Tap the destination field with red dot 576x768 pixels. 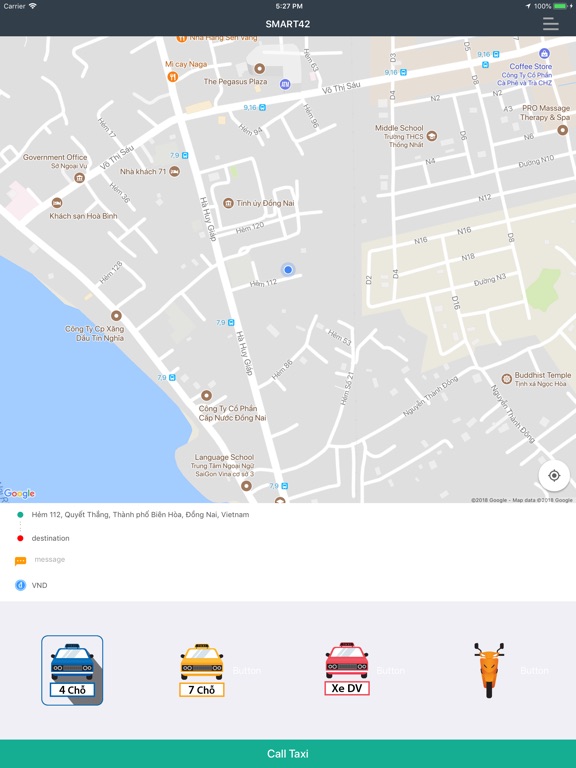click(x=288, y=538)
